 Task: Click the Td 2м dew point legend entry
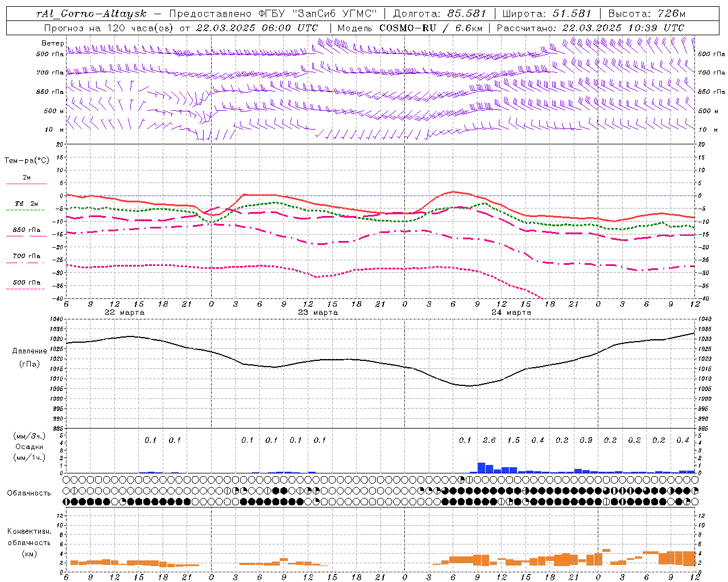click(x=26, y=203)
